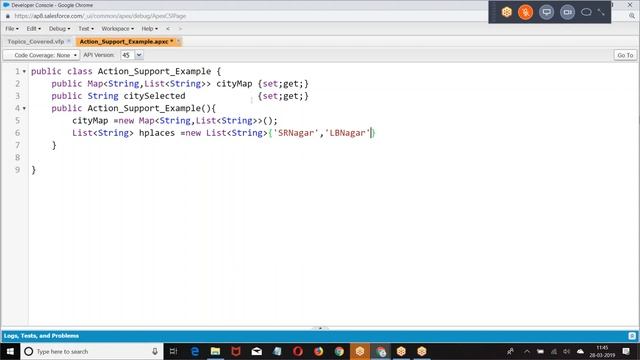Click the 'LBNagar' string in code
640x360 pixels.
coord(347,133)
